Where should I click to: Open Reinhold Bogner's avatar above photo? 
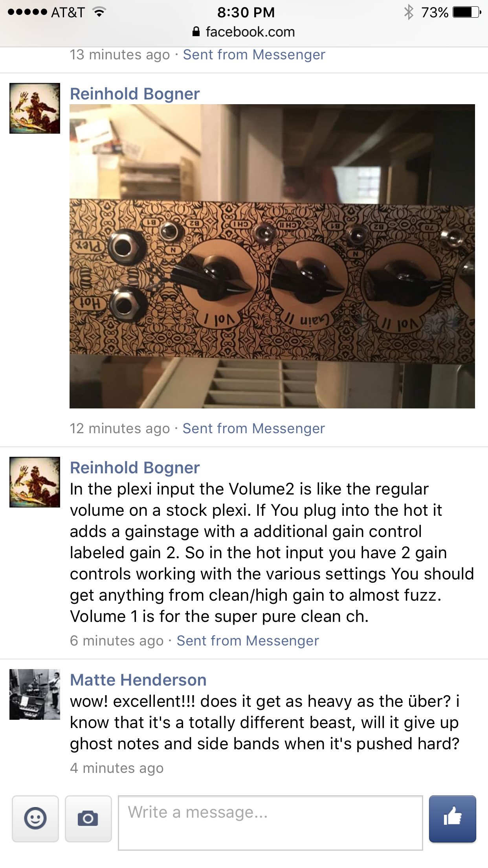tap(35, 108)
